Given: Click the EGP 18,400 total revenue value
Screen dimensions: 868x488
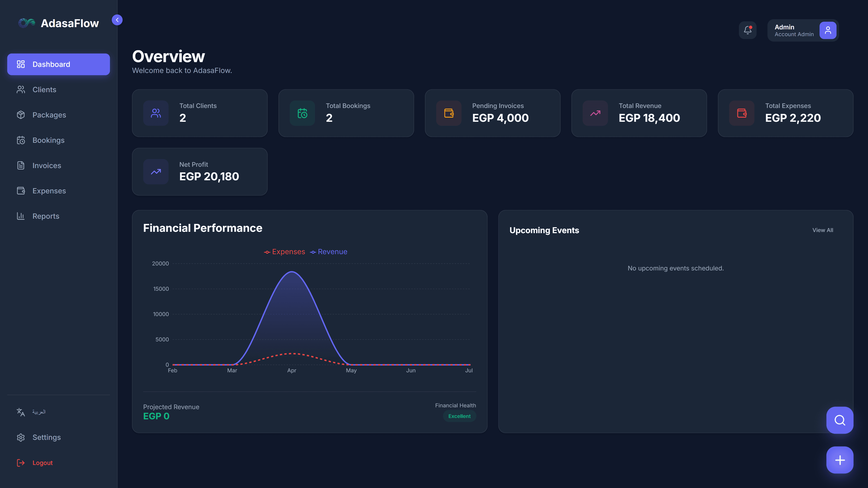Looking at the screenshot, I should point(649,118).
